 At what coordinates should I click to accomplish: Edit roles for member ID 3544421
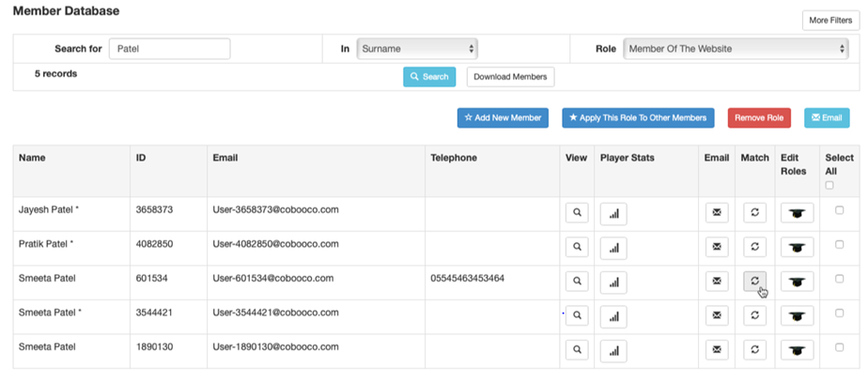(798, 316)
